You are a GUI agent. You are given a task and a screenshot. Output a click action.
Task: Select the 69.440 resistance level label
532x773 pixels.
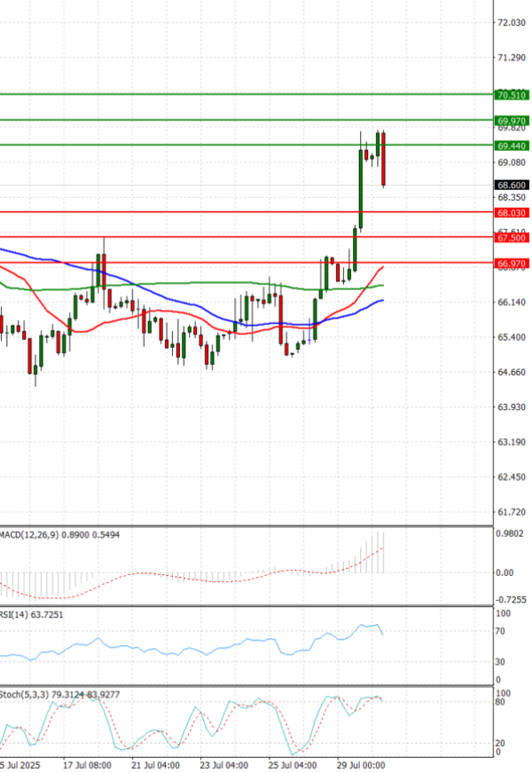pos(512,146)
